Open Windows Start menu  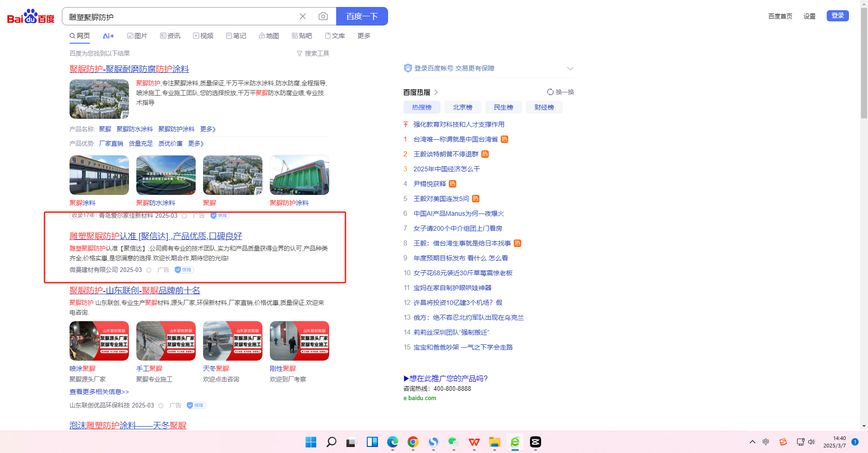pos(311,442)
